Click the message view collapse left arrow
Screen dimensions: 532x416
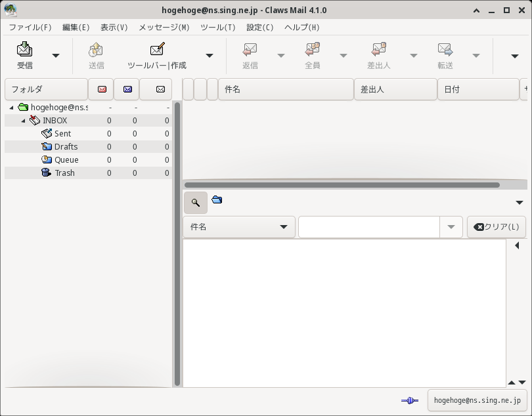coord(517,245)
